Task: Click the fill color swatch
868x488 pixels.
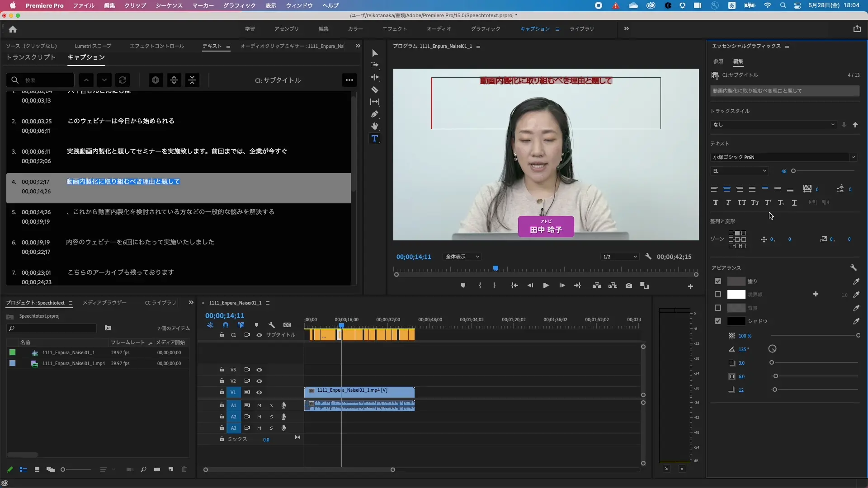Action: 736,281
